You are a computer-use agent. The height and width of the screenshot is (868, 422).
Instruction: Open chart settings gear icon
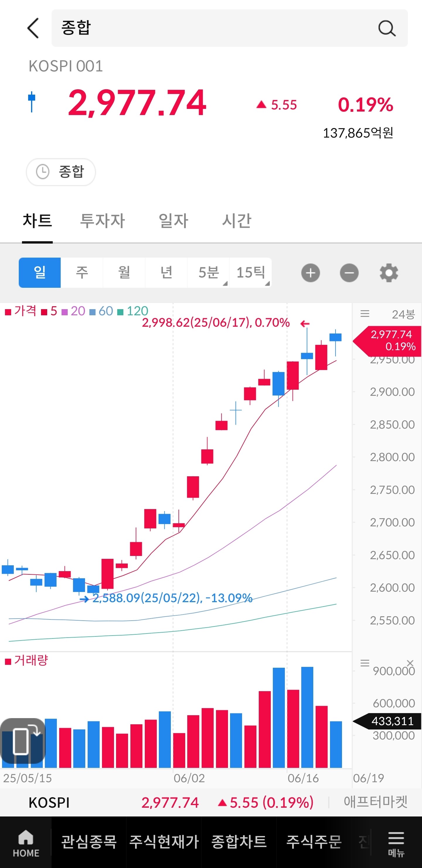[389, 273]
